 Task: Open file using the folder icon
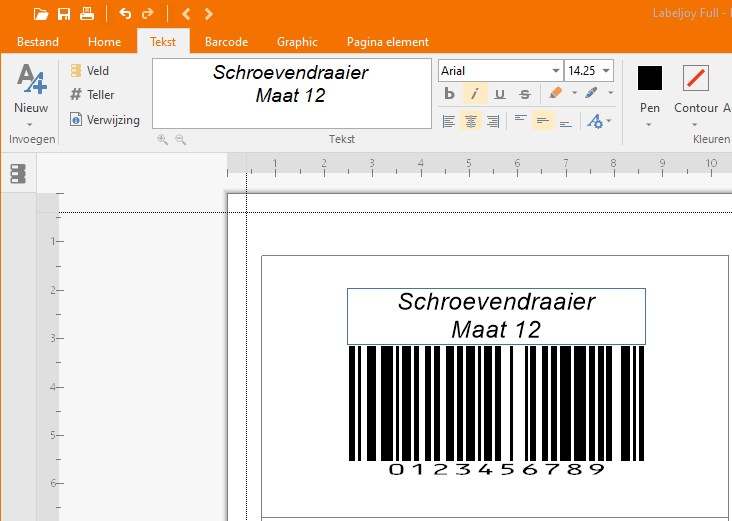41,14
